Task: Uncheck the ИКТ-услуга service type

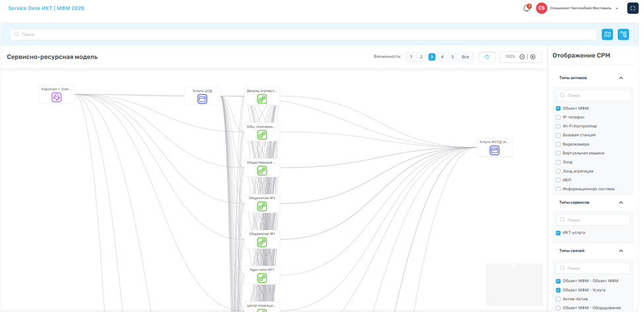Action: (558, 233)
